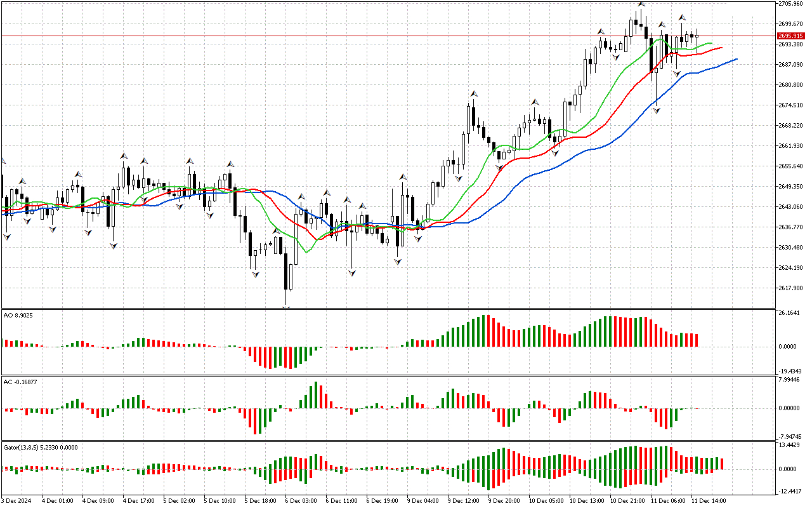
Task: Click the 9 Dec 04:00 time label
Action: click(x=423, y=501)
